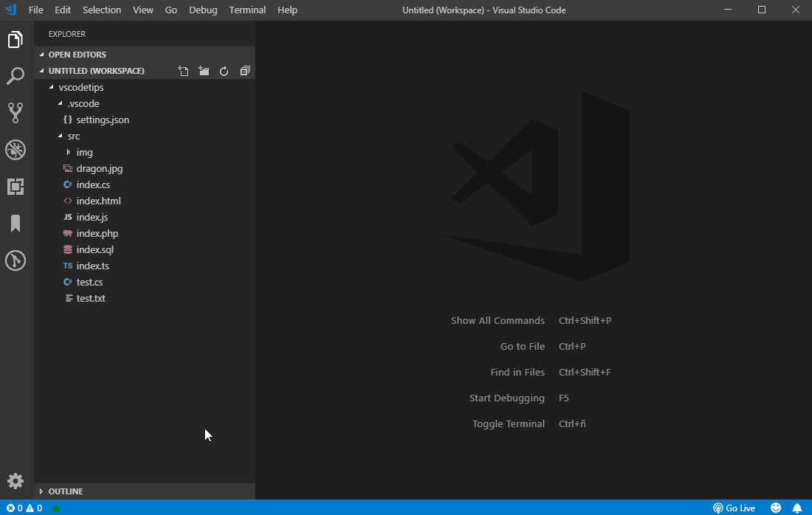This screenshot has height=515, width=812.
Task: Click the green flame icon in status bar
Action: [56, 508]
